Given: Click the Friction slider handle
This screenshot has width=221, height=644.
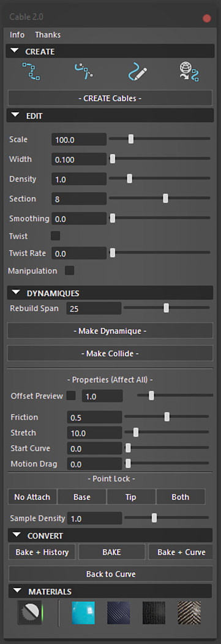Looking at the screenshot, I should click(167, 417).
